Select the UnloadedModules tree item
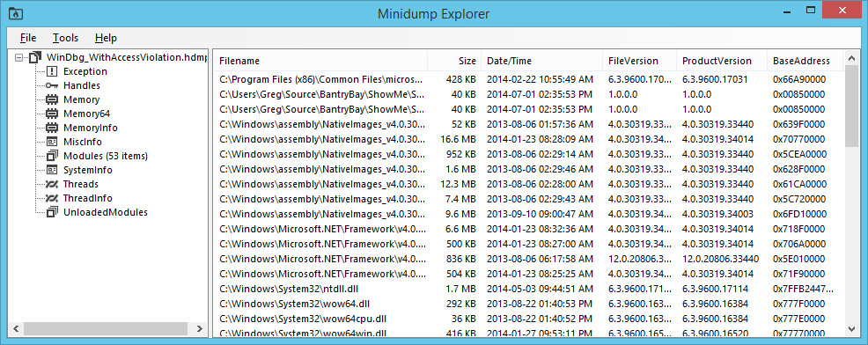The width and height of the screenshot is (868, 345). click(105, 212)
